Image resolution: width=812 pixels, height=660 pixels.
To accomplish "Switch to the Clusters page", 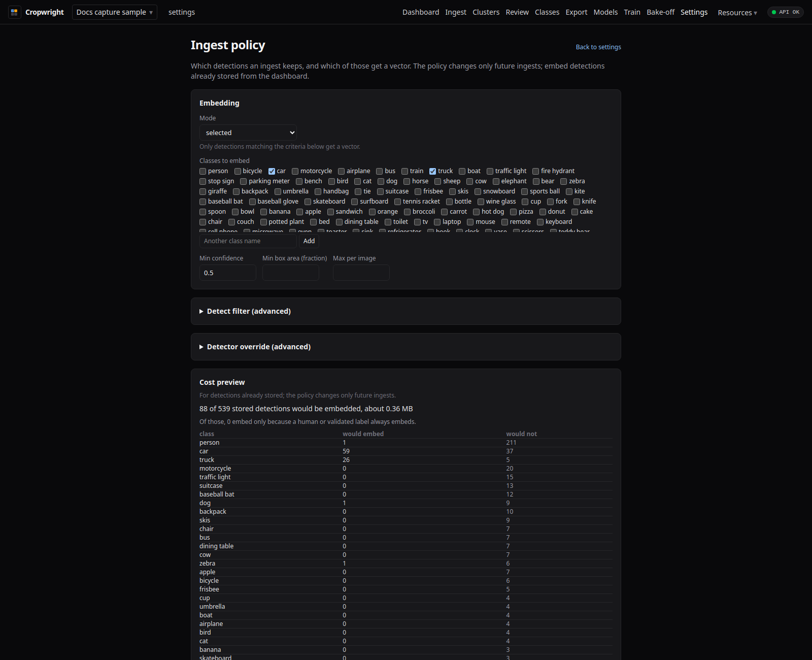I will (x=486, y=12).
